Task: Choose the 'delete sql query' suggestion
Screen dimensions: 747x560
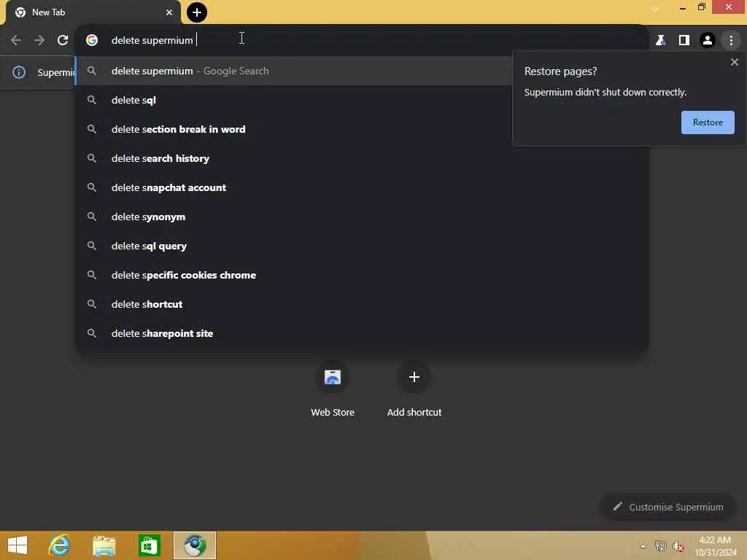Action: click(362, 246)
